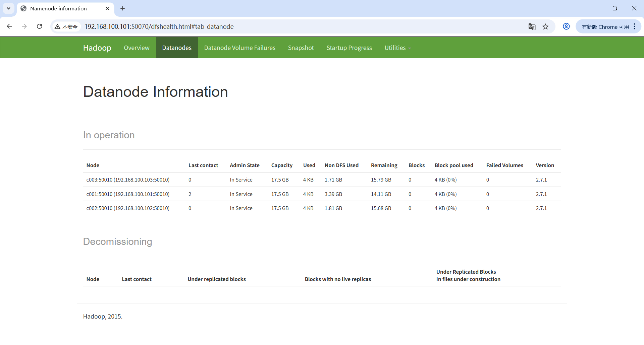The image size is (644, 345).
Task: Click the Datanode Information heading
Action: [155, 92]
